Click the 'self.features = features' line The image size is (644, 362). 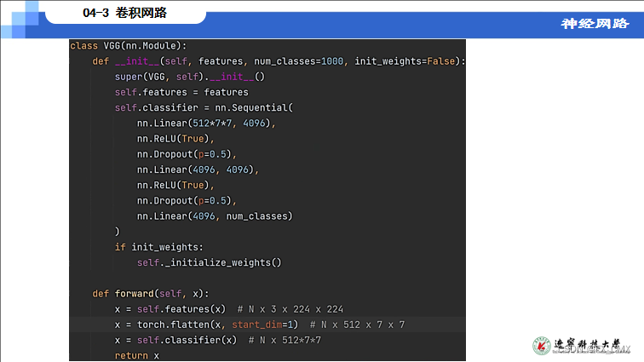click(181, 92)
